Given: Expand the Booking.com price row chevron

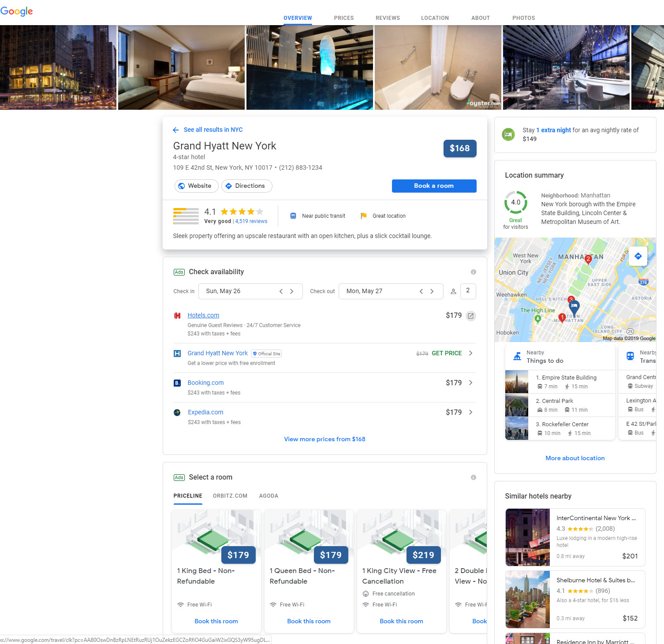Looking at the screenshot, I should tap(471, 383).
